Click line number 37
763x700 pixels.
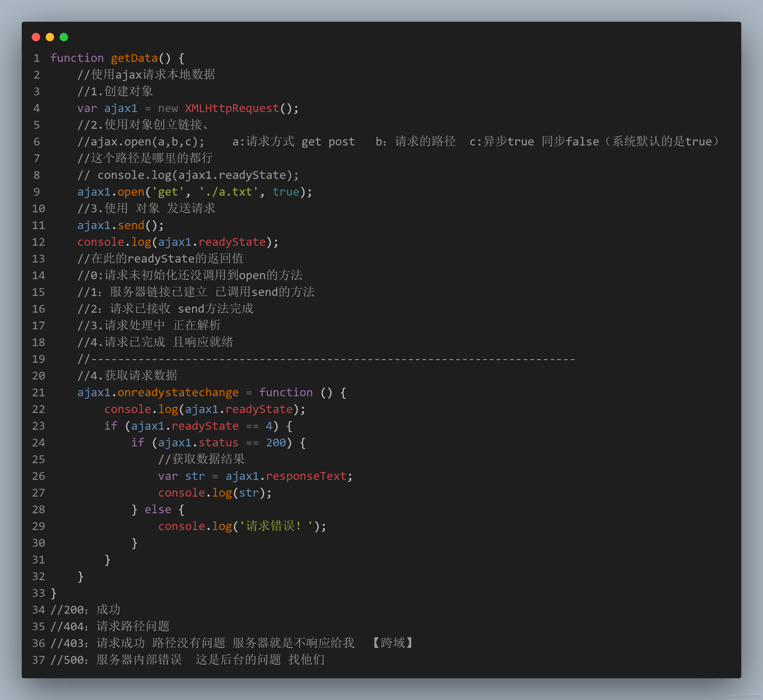tap(38, 660)
